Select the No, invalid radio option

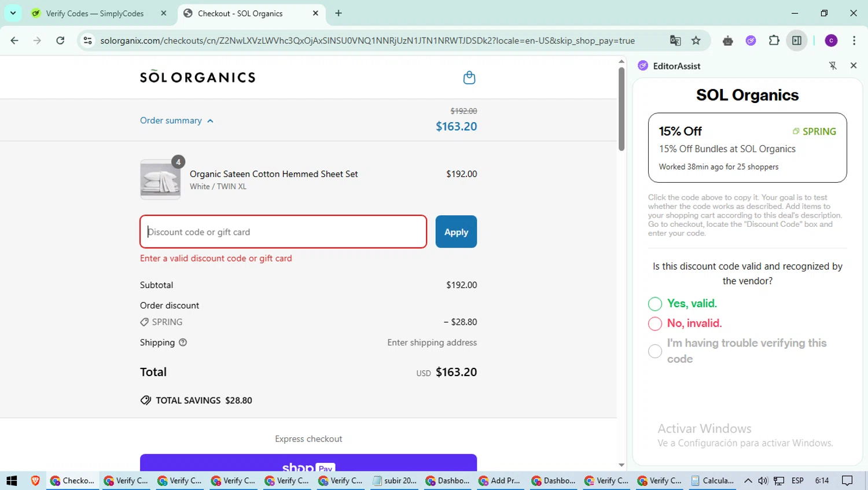click(655, 323)
